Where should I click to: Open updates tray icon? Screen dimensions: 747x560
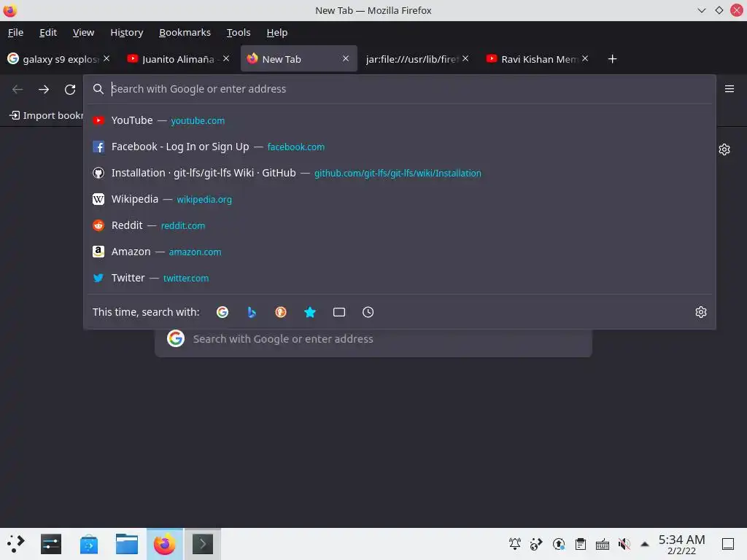pyautogui.click(x=558, y=544)
